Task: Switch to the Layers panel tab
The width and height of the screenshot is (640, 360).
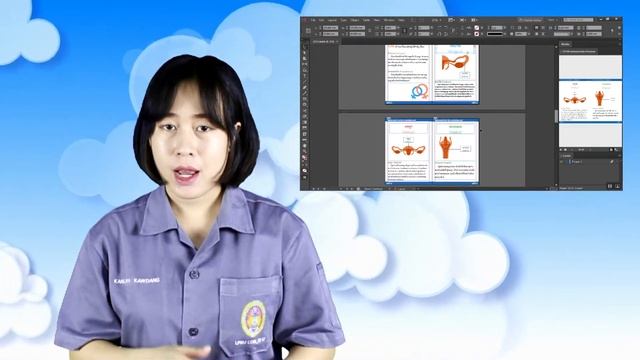Action: click(567, 156)
